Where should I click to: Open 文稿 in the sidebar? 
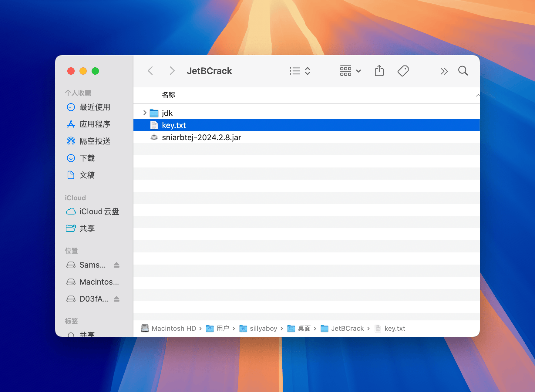80,175
